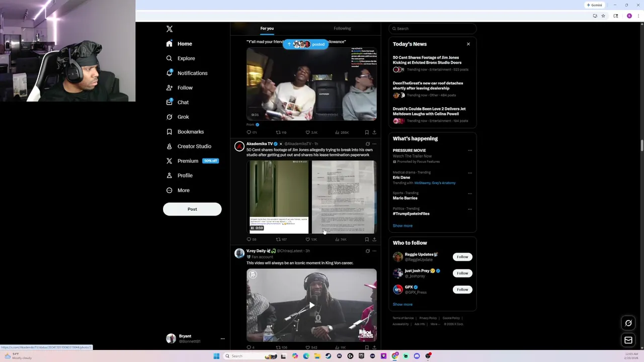This screenshot has width=644, height=362.
Task: Open Steam from the taskbar
Action: click(328, 356)
